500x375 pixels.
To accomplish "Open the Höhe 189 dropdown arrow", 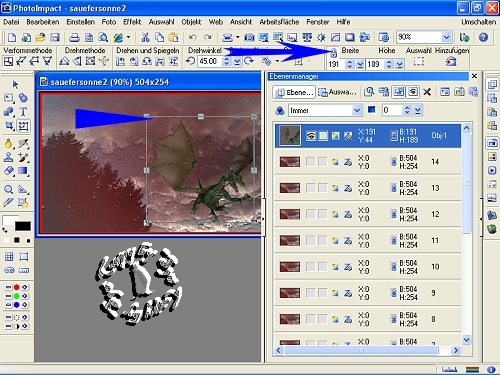I will [x=400, y=64].
